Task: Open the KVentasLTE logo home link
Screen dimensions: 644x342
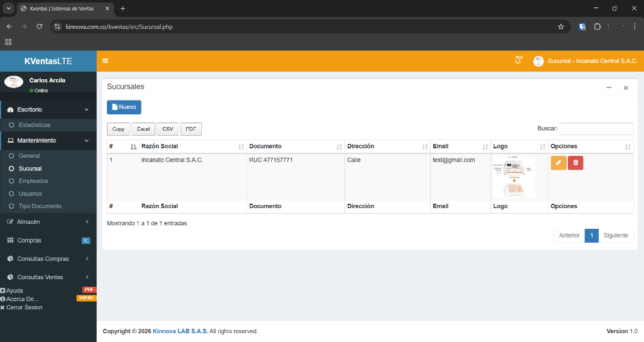Action: click(x=48, y=61)
